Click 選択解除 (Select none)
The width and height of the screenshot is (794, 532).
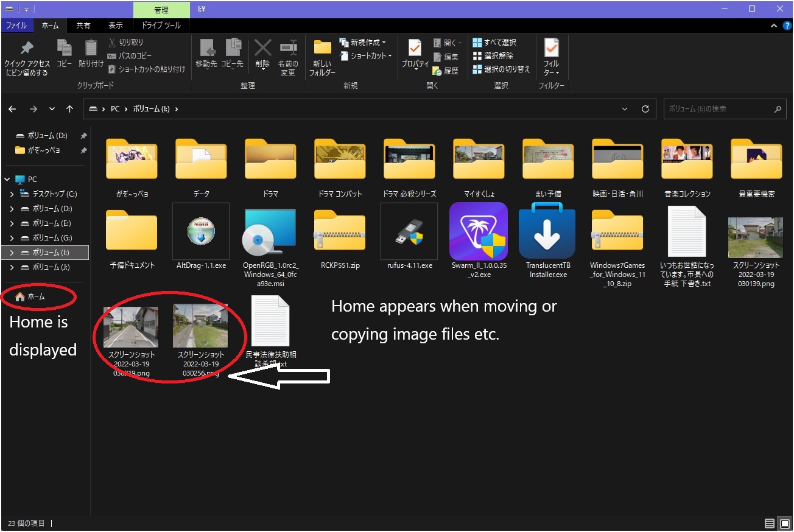pyautogui.click(x=493, y=56)
